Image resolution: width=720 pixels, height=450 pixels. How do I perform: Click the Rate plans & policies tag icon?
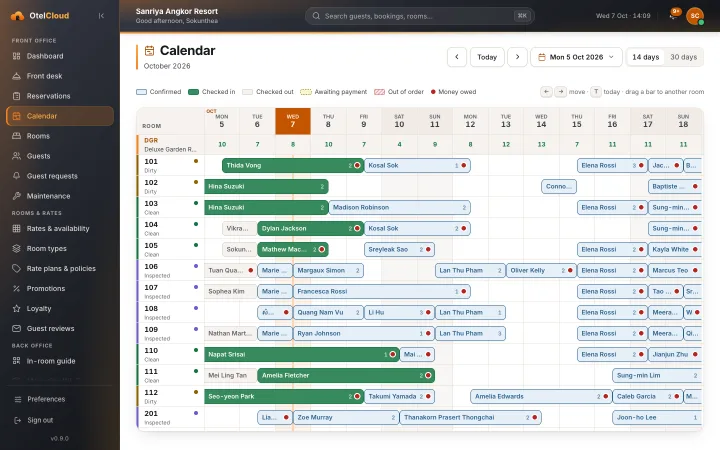click(17, 269)
